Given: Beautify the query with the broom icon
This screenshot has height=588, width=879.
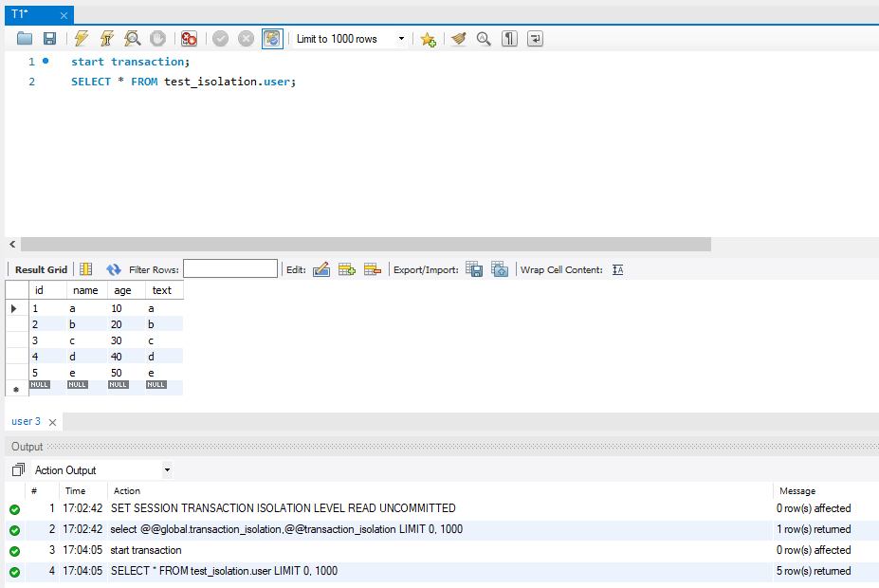Looking at the screenshot, I should [459, 39].
